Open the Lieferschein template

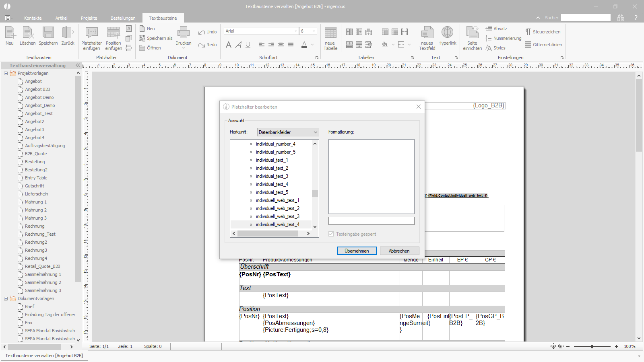coord(36,194)
